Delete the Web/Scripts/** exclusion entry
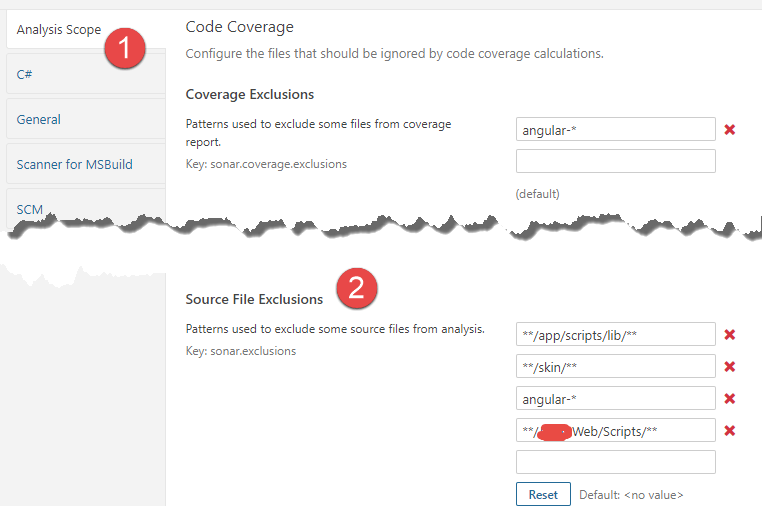 pos(729,431)
